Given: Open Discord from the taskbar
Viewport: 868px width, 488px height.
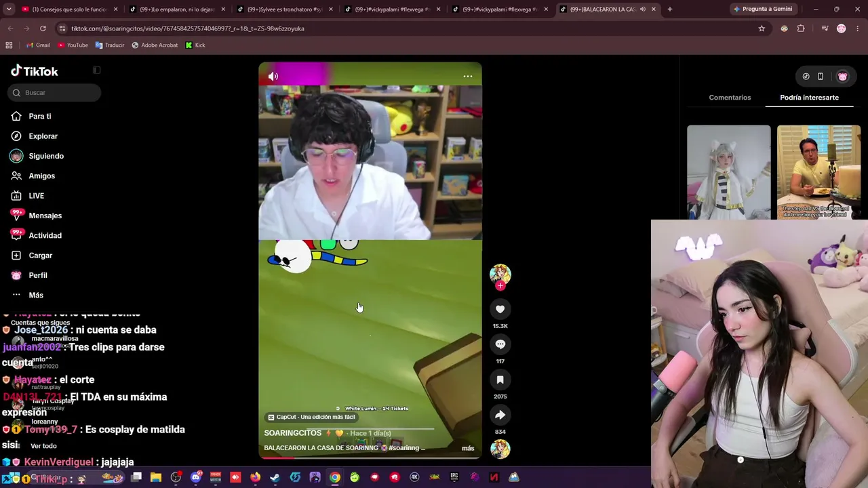Looking at the screenshot, I should pos(196,477).
